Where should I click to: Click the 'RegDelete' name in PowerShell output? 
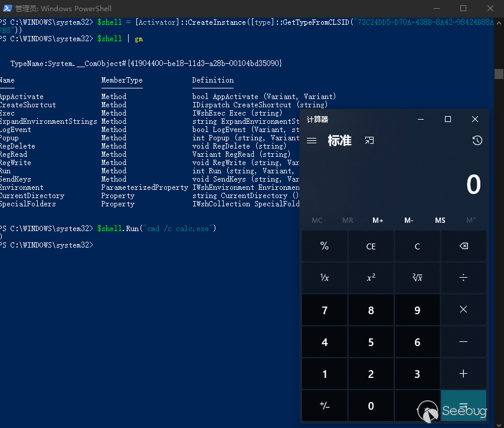pos(17,146)
